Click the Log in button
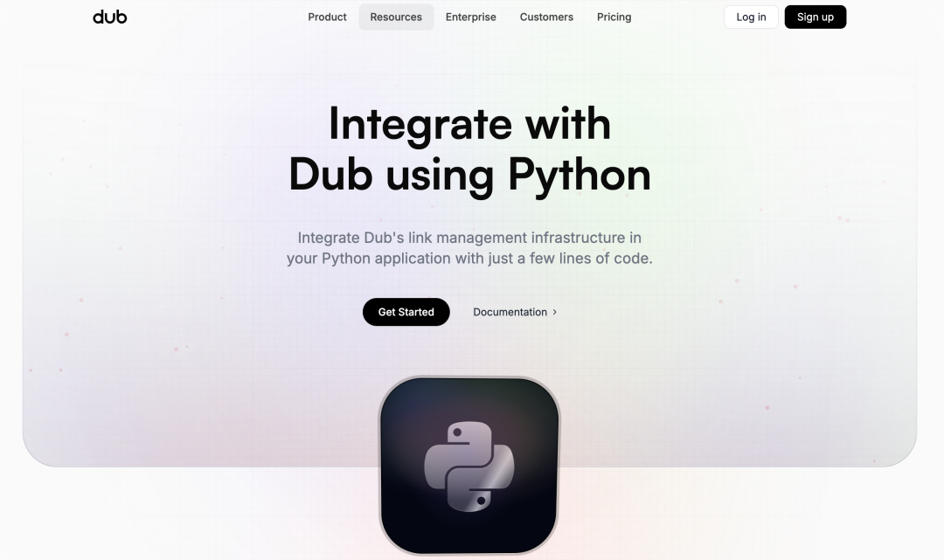944x560 pixels. (x=751, y=17)
